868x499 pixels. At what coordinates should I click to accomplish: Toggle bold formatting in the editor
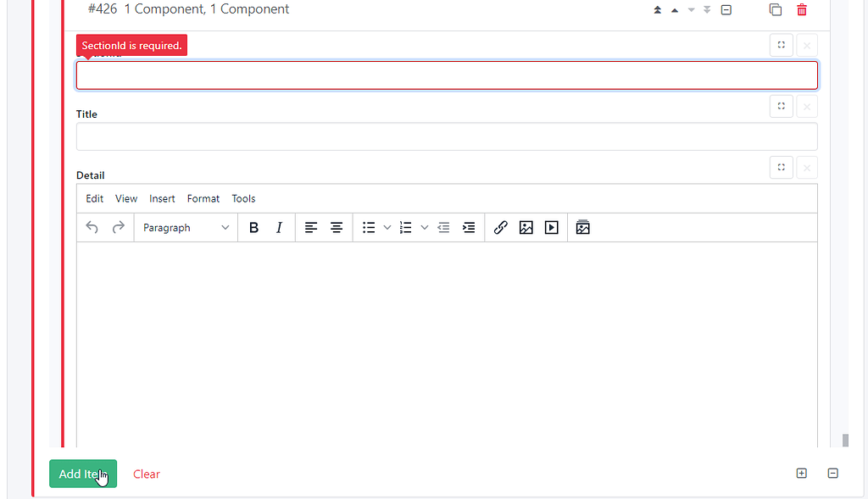[253, 227]
